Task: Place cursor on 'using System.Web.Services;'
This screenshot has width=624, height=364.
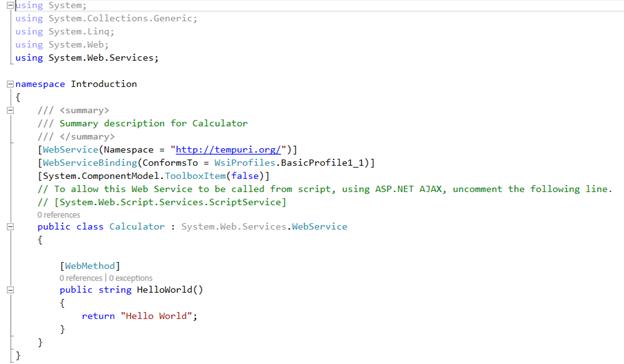Action: [87, 58]
